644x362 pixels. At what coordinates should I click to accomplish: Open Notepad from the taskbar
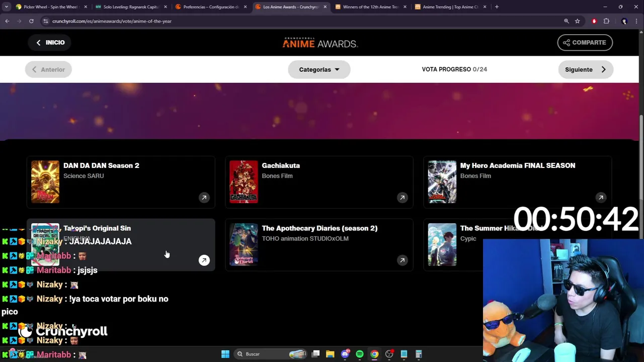coord(404,354)
